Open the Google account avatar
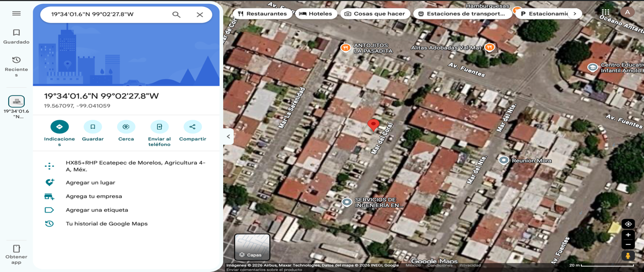This screenshot has width=644, height=272. coord(627,12)
